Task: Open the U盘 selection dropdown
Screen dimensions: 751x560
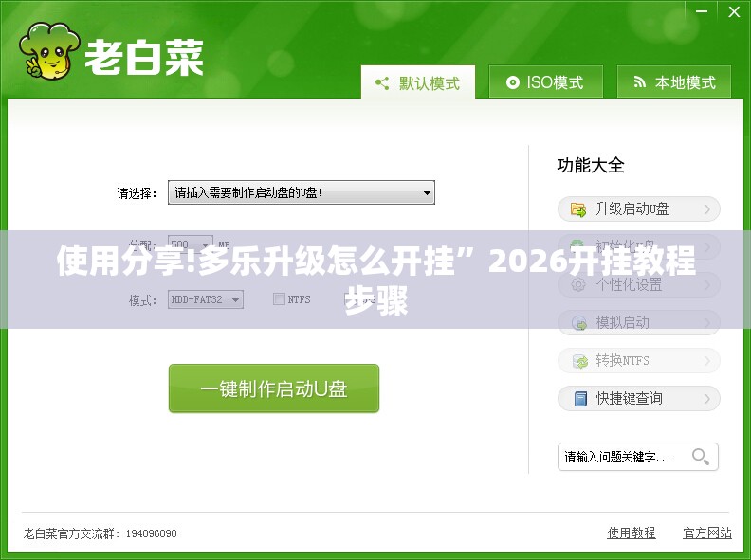Action: tap(302, 192)
